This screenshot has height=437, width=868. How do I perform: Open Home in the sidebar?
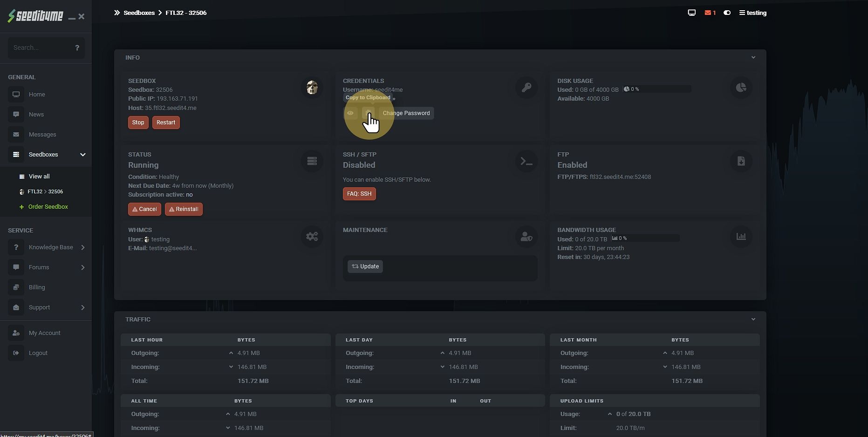pos(37,94)
